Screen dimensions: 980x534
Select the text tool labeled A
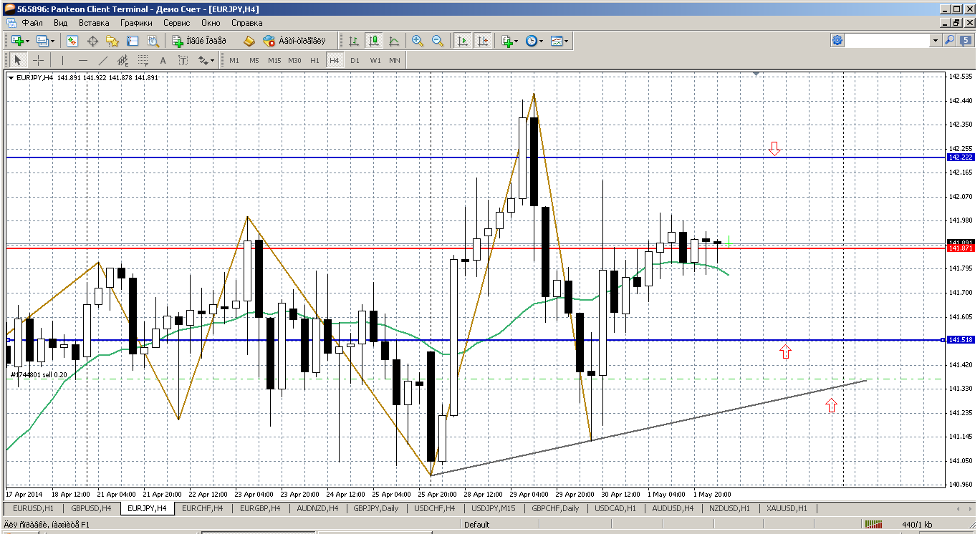click(x=163, y=60)
